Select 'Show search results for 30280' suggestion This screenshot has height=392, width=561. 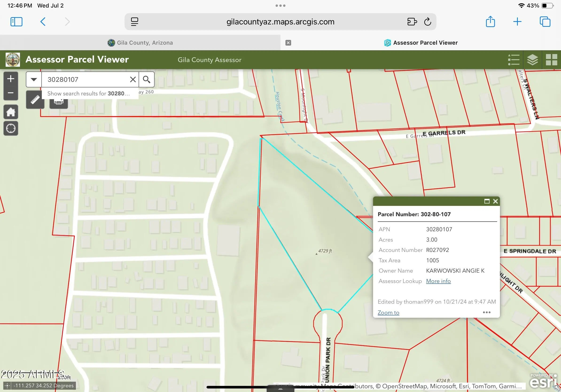89,94
